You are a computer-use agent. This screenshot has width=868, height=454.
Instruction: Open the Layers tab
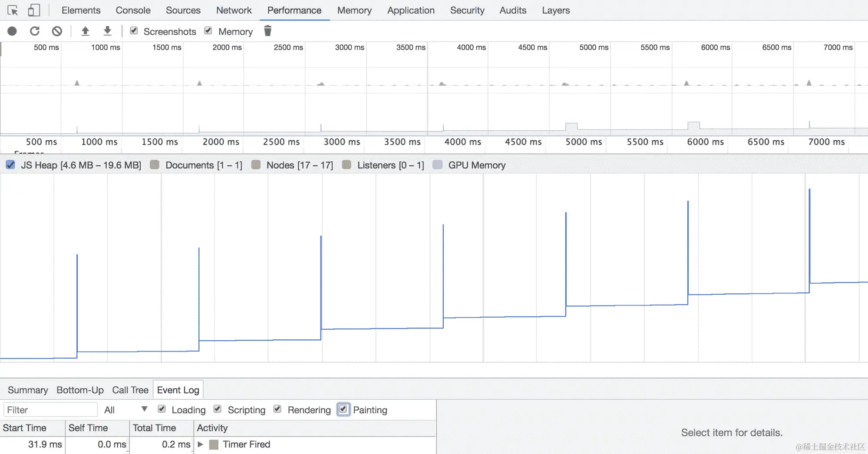click(556, 10)
